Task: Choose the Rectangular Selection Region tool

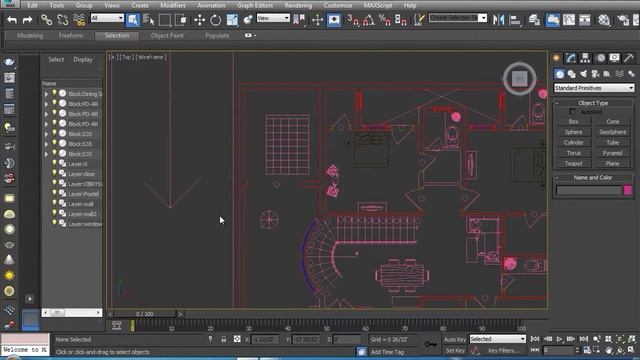Action: coord(164,20)
